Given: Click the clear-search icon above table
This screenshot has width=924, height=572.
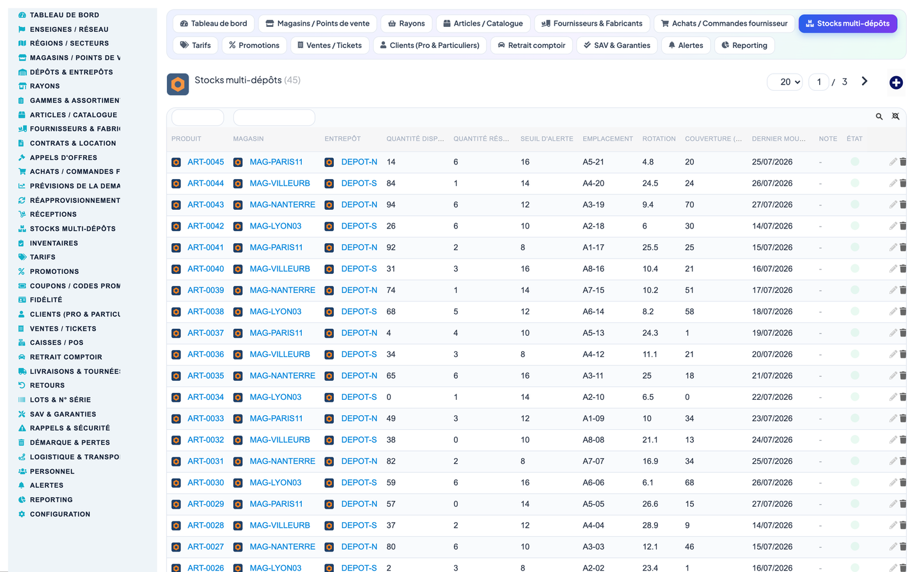Looking at the screenshot, I should [x=896, y=116].
